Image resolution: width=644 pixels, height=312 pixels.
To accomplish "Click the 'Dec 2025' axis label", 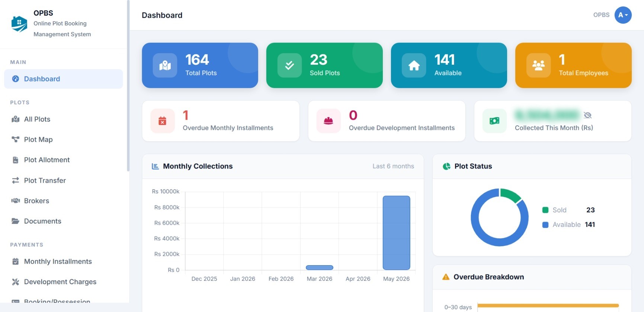I will click(x=204, y=279).
